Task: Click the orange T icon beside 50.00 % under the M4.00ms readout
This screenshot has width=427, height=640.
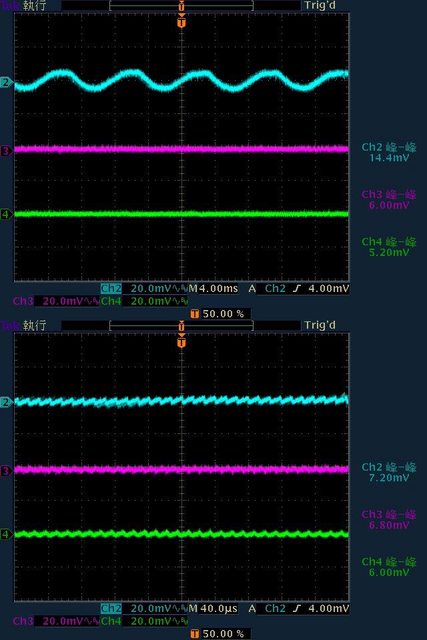Action: pyautogui.click(x=195, y=313)
